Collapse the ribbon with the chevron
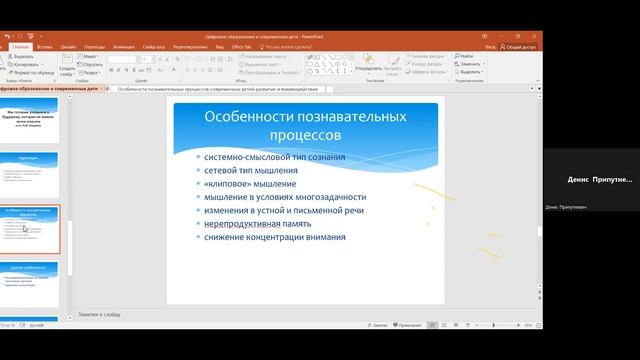The height and width of the screenshot is (360, 640). pos(538,81)
